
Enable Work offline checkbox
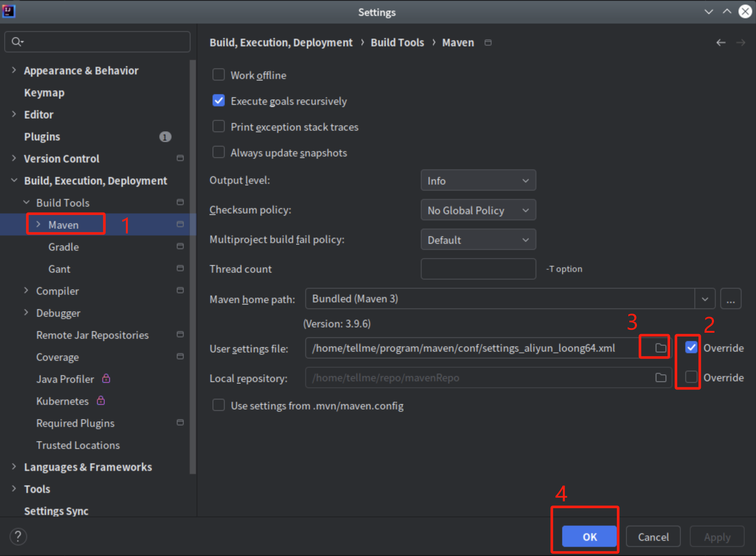[x=218, y=75]
